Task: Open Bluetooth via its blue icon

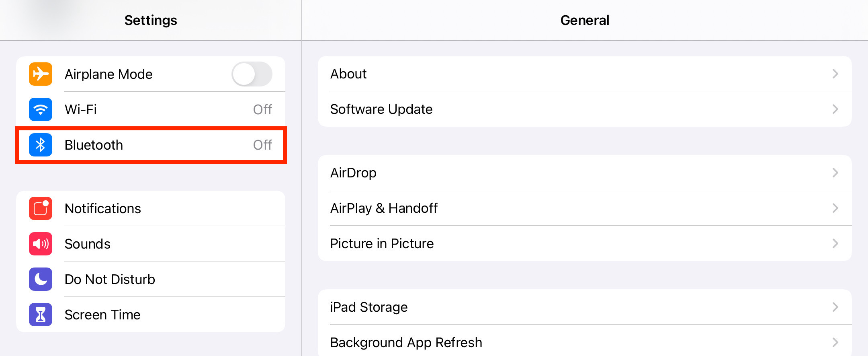Action: (40, 145)
